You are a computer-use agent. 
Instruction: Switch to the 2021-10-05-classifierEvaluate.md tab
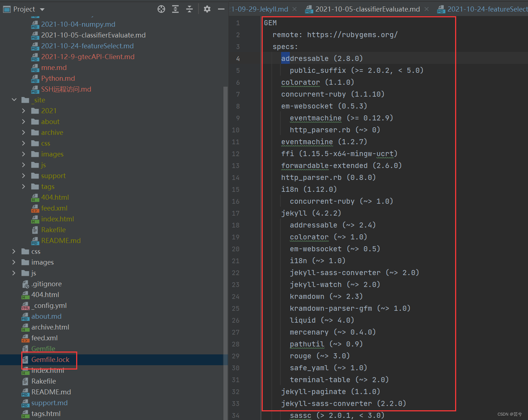367,9
